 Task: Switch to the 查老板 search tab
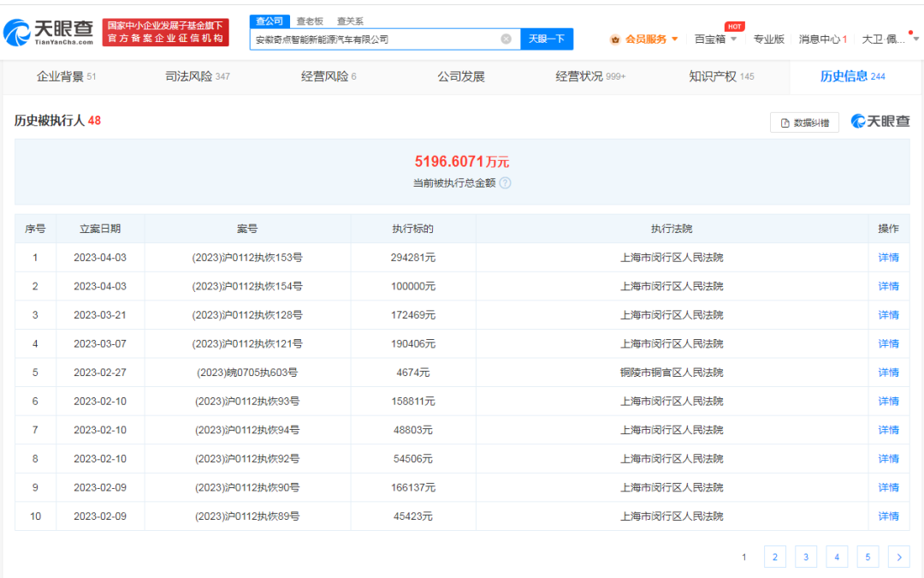point(310,21)
